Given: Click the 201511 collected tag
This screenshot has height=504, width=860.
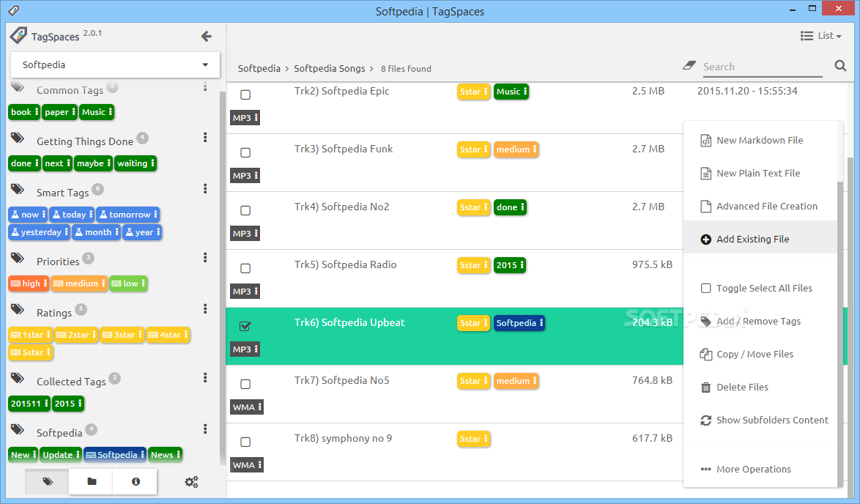Looking at the screenshot, I should click(29, 404).
